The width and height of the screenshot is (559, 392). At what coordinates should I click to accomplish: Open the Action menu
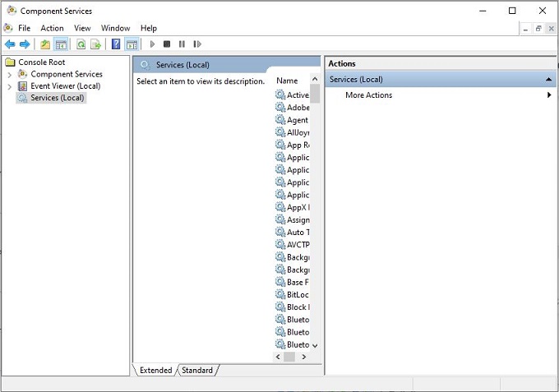tap(52, 28)
